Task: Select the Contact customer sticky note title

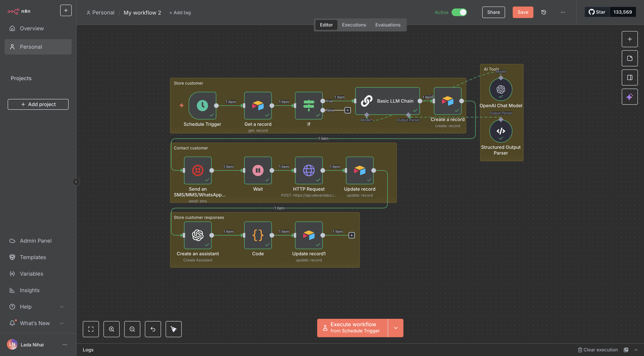Action: click(x=191, y=148)
